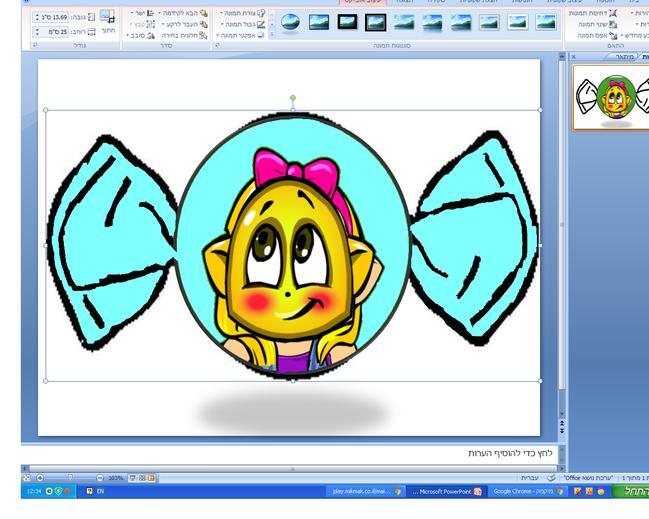649x519 pixels.
Task: Open the Picture Styles dialog launcher
Action: pos(218,45)
